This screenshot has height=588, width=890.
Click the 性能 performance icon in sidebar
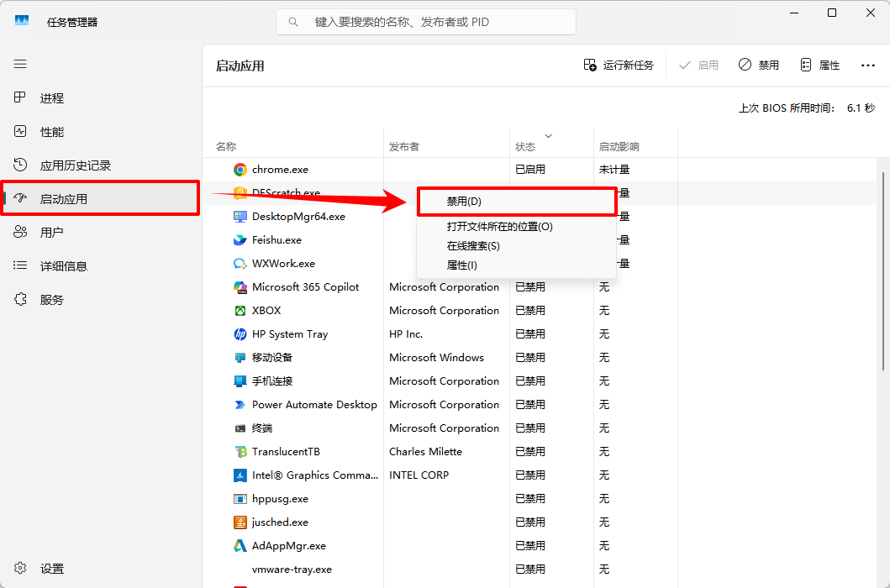coord(20,132)
